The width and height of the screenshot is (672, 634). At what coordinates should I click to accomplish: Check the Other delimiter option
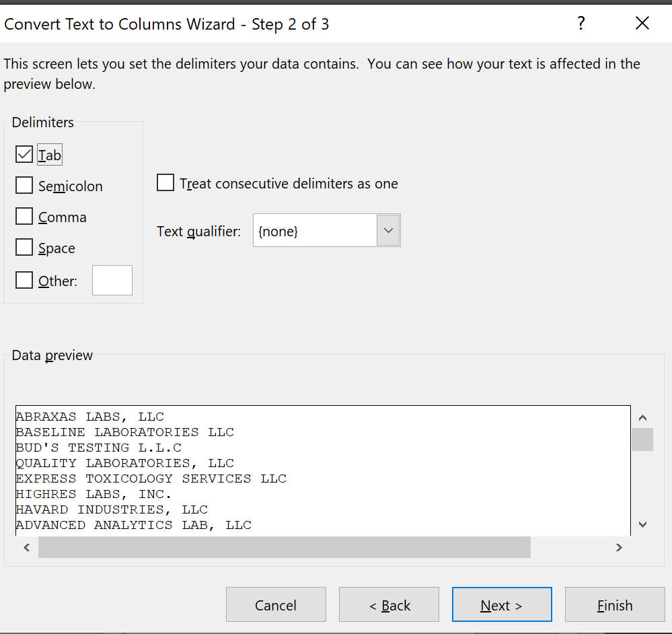pyautogui.click(x=24, y=280)
